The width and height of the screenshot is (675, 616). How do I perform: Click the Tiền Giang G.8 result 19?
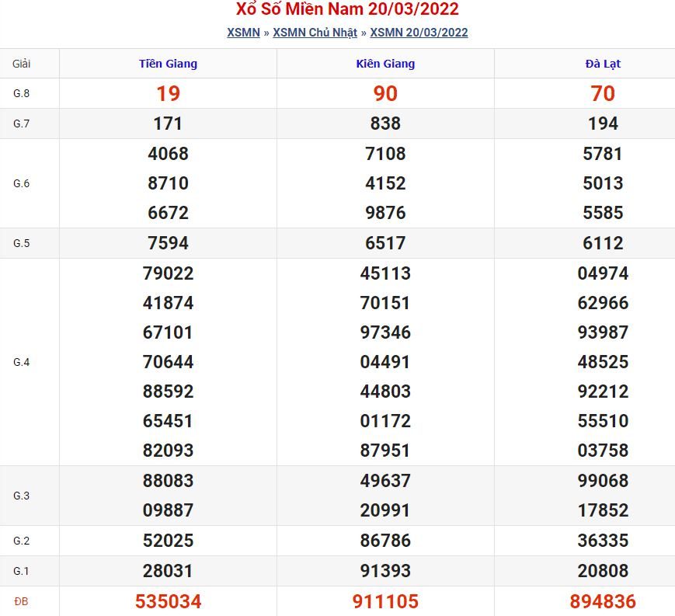pos(168,93)
